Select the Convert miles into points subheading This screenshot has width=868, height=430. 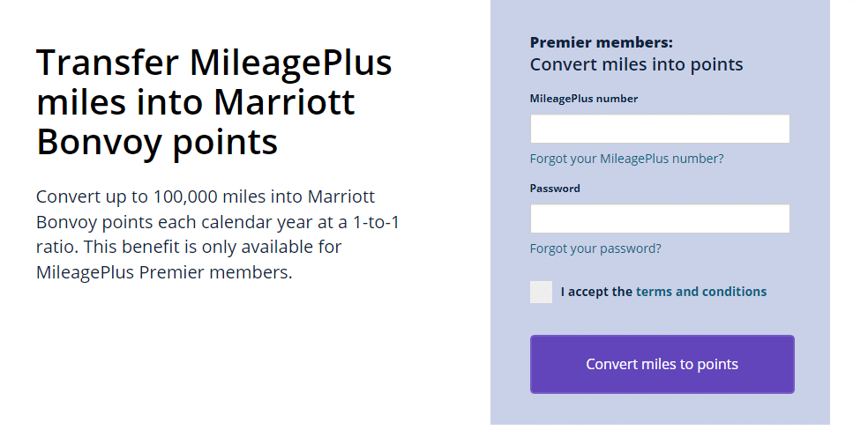click(x=636, y=64)
